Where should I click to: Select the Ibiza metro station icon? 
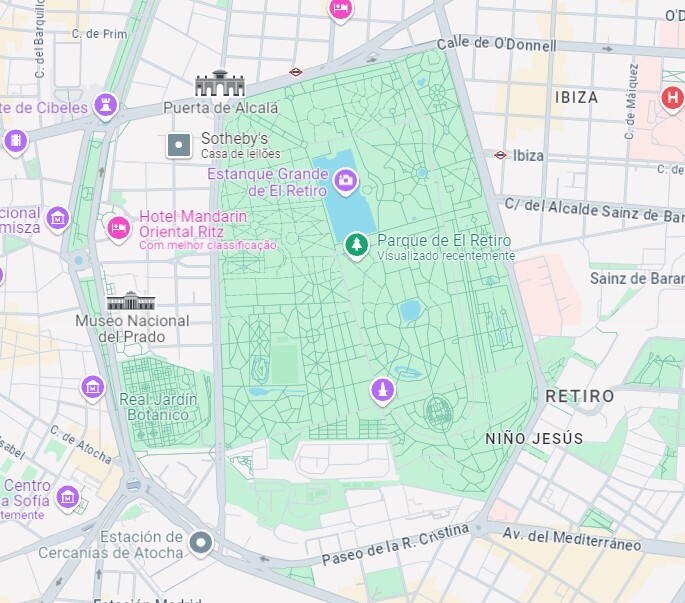tap(500, 155)
